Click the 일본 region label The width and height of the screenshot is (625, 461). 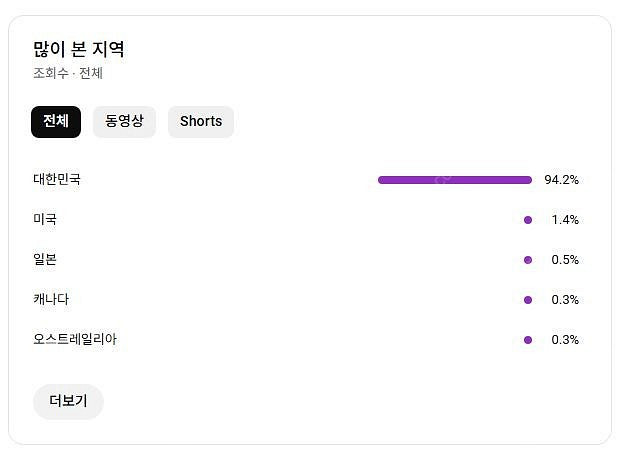click(x=45, y=260)
